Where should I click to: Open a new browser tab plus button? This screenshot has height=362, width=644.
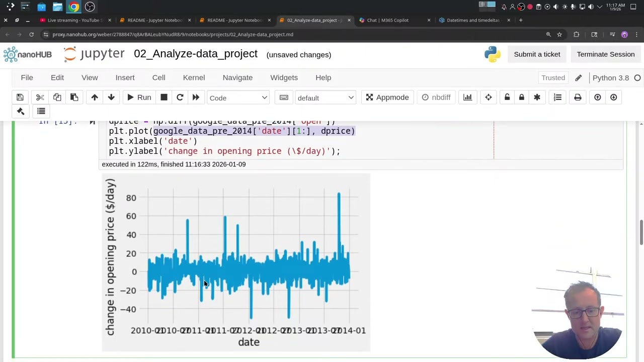pyautogui.click(x=521, y=20)
